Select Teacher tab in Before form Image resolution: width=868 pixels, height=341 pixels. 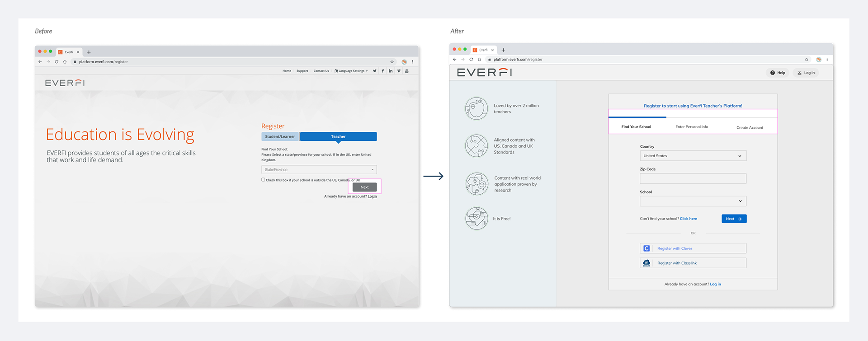338,136
